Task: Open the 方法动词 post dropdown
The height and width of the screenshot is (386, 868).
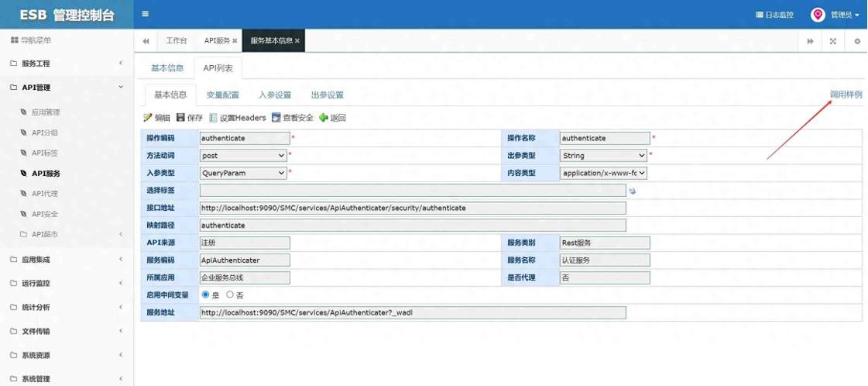Action: (243, 156)
